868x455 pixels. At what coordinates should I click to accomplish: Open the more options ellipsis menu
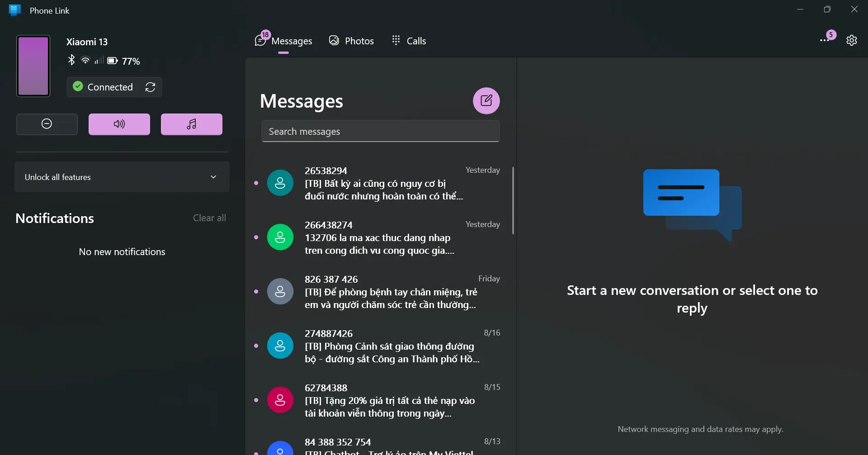click(824, 40)
